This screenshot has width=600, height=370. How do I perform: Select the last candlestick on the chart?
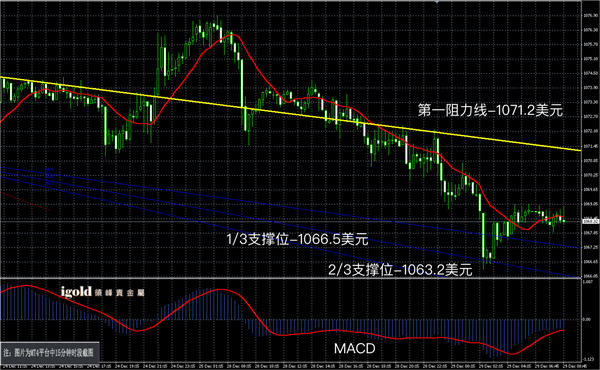[x=563, y=215]
